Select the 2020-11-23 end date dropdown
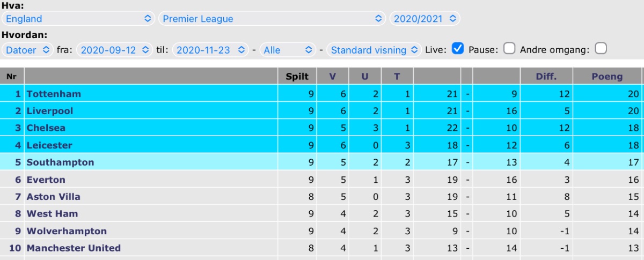 210,50
